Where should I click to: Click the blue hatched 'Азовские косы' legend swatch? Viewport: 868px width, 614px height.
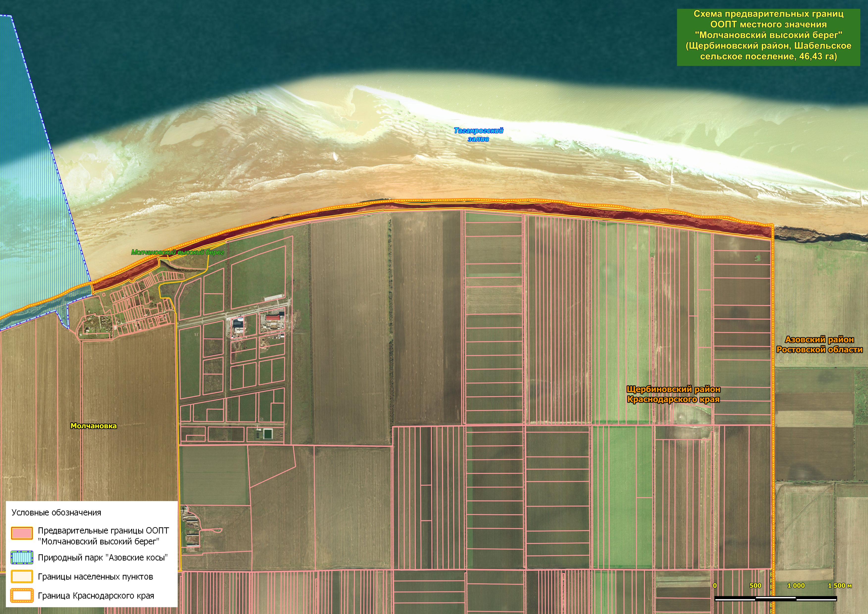pyautogui.click(x=22, y=557)
